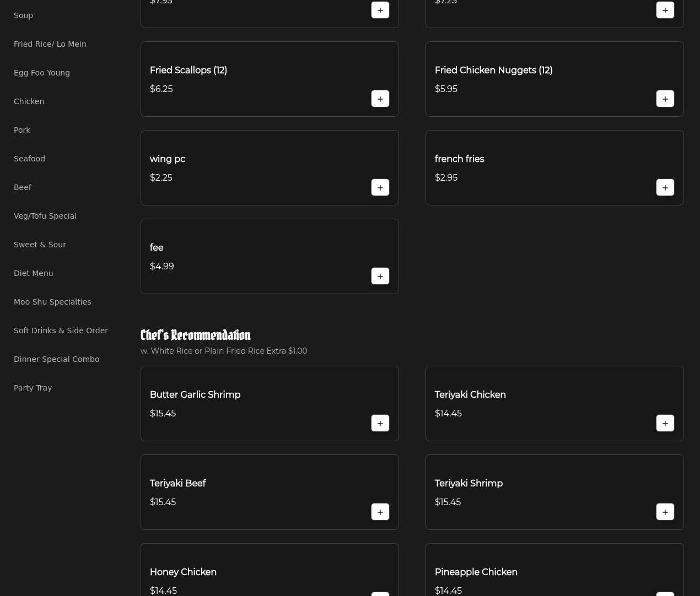Open Honey Chicken item name
This screenshot has width=700, height=596.
183,572
